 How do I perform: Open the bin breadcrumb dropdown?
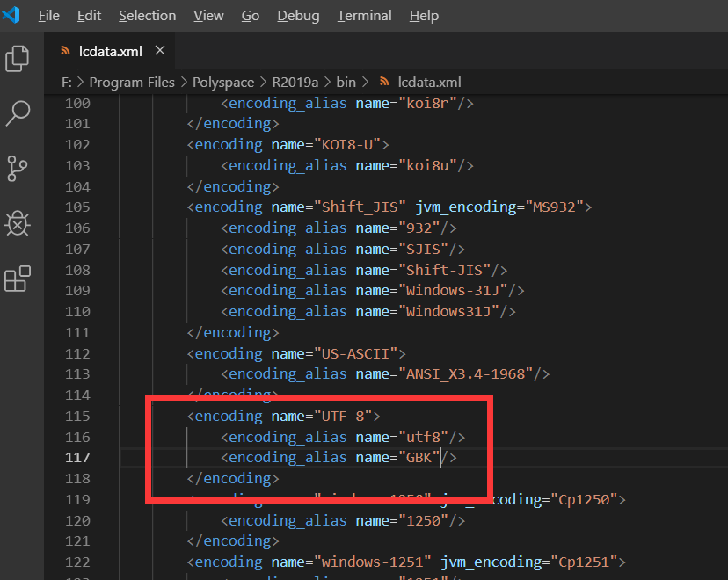pyautogui.click(x=345, y=82)
